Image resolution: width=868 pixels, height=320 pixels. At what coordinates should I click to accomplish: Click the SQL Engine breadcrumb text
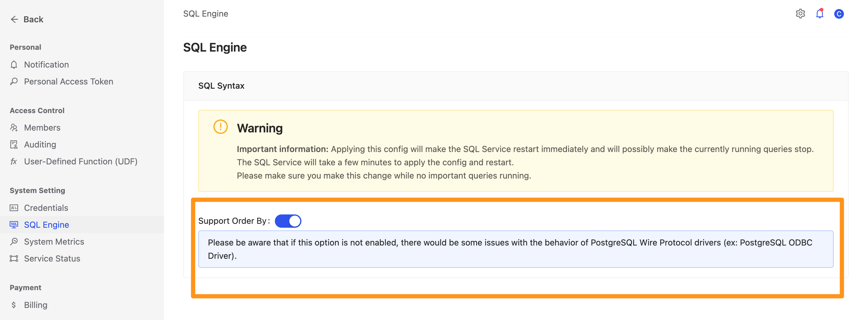(206, 14)
